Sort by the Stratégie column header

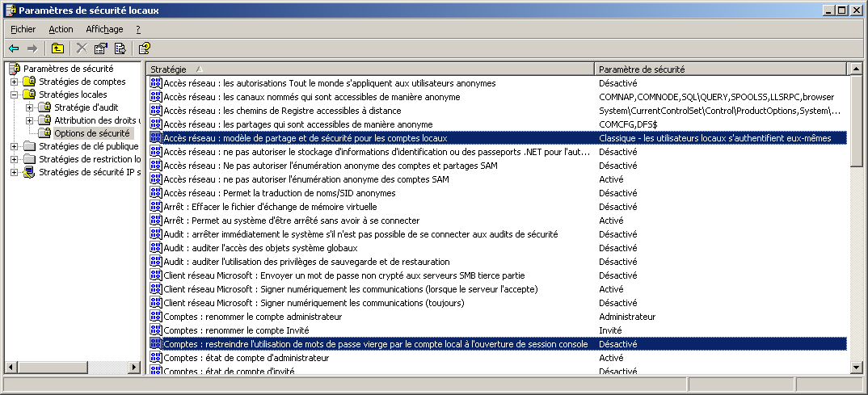click(370, 69)
